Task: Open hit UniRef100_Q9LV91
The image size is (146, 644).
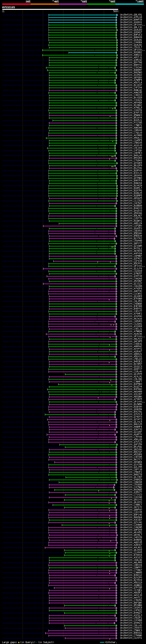Action: (131, 15)
